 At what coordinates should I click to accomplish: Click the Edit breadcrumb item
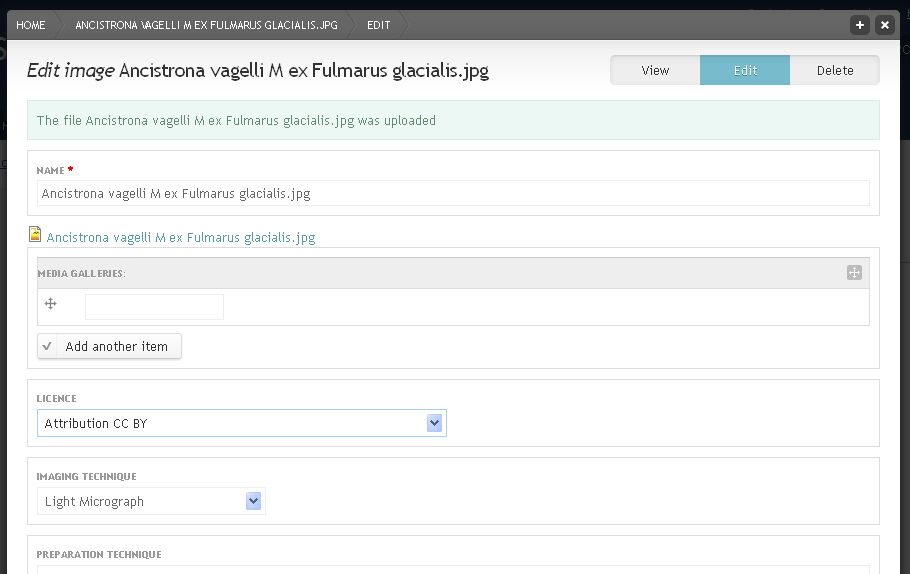pos(378,25)
